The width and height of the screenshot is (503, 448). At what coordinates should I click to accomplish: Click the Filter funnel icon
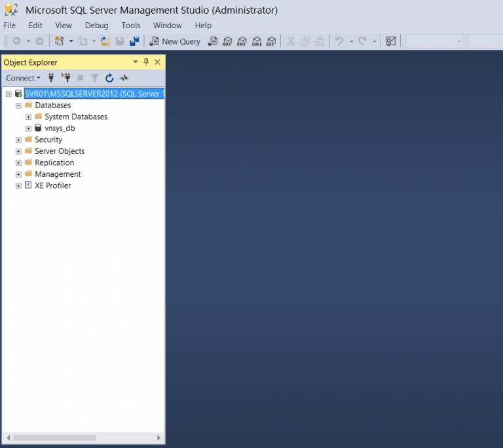tap(94, 78)
